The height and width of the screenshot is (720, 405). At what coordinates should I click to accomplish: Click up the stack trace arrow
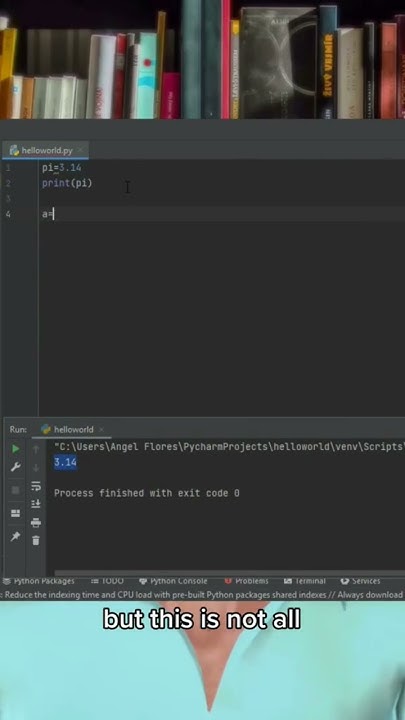(36, 449)
